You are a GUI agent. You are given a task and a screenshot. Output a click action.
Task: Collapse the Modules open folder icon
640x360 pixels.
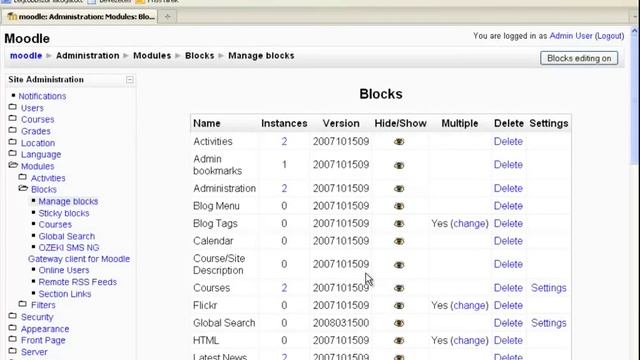coord(13,165)
